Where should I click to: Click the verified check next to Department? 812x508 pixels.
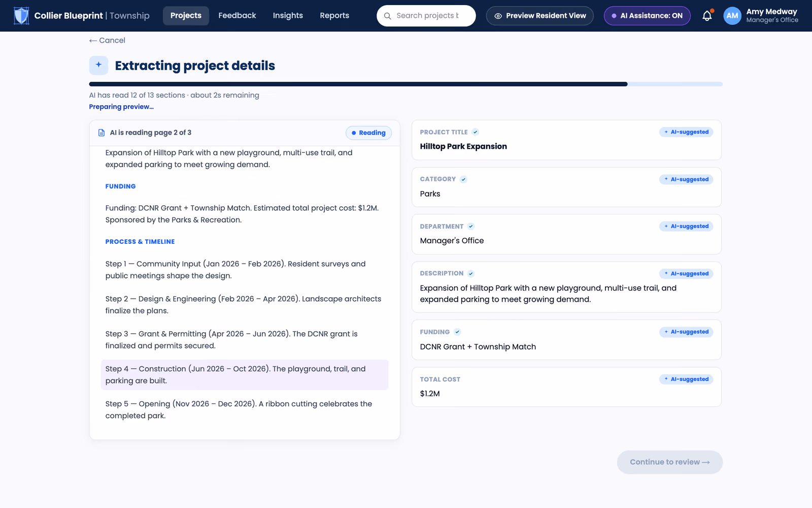tap(471, 227)
